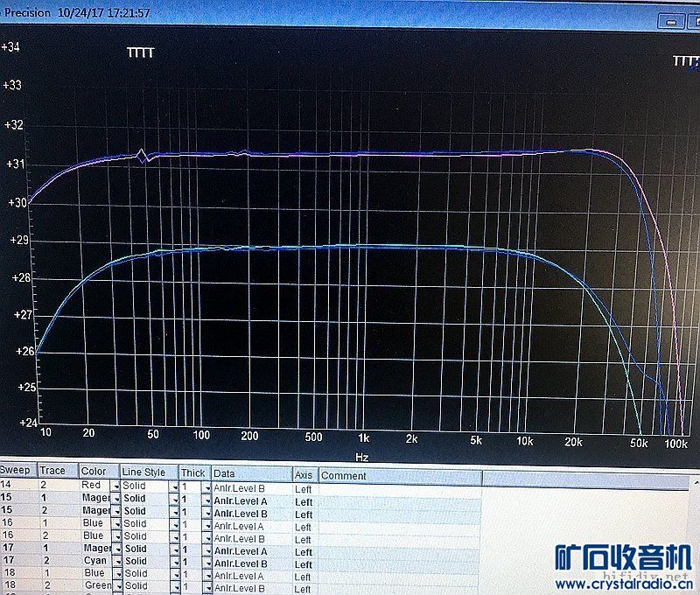Open Line Style dropdown for sweep 17 trace 1

tap(176, 549)
